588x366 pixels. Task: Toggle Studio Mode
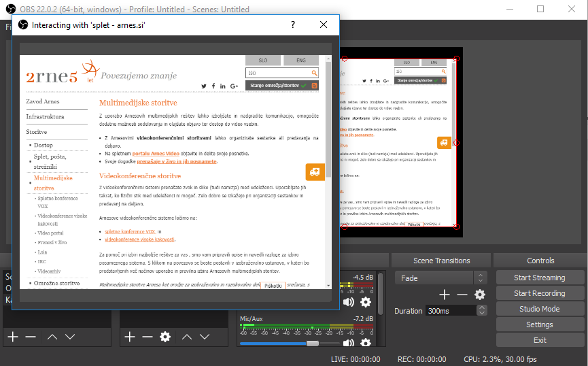pos(540,309)
